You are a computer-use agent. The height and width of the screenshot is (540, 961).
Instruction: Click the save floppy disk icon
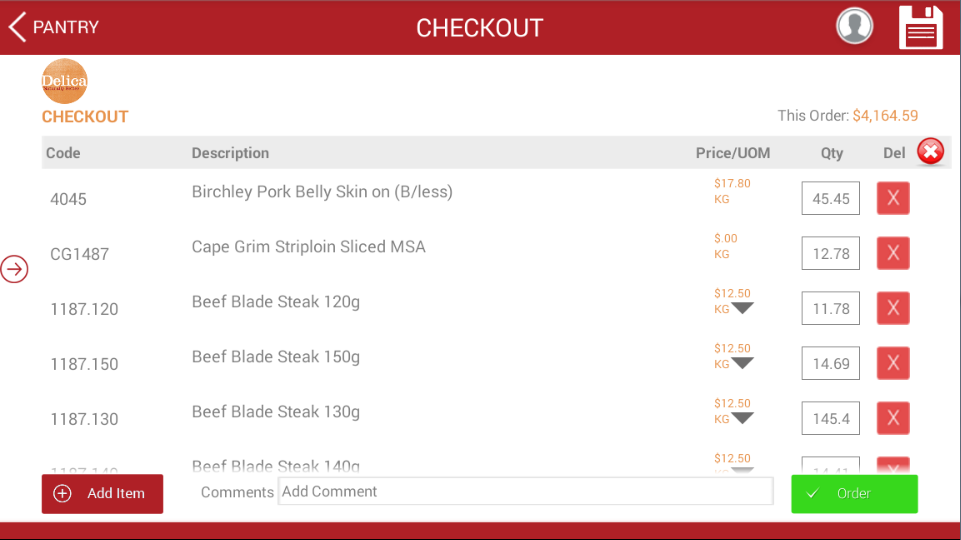click(x=921, y=27)
